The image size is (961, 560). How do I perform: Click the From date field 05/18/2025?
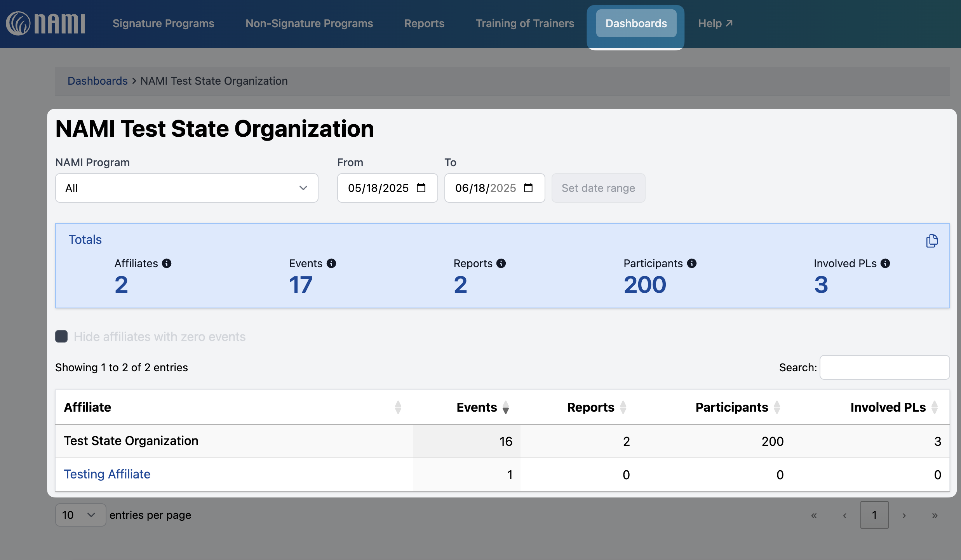[387, 188]
